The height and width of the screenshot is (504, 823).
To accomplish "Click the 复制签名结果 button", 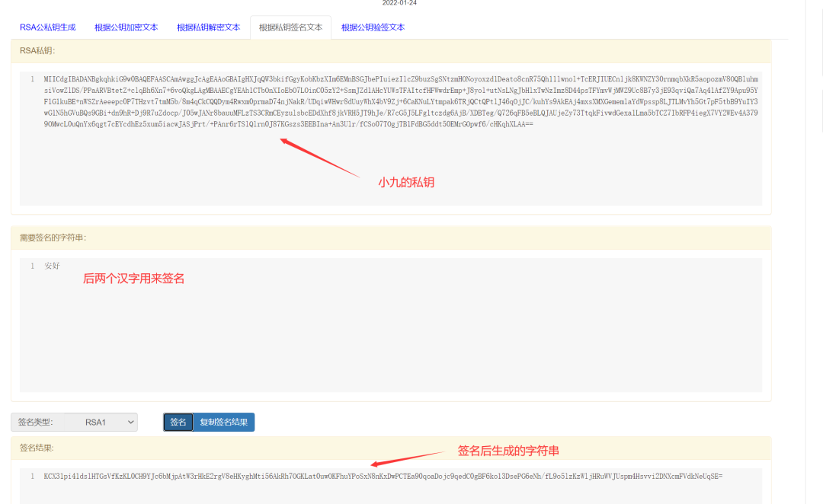I will (223, 423).
